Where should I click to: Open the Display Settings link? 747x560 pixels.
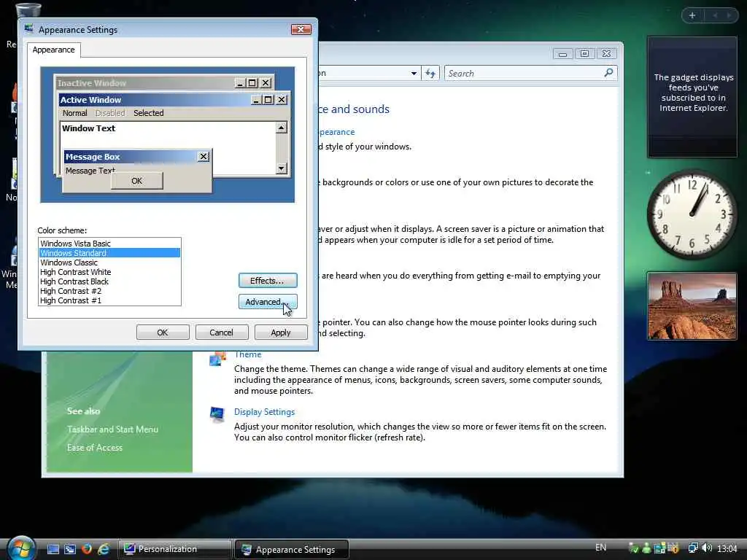point(264,412)
